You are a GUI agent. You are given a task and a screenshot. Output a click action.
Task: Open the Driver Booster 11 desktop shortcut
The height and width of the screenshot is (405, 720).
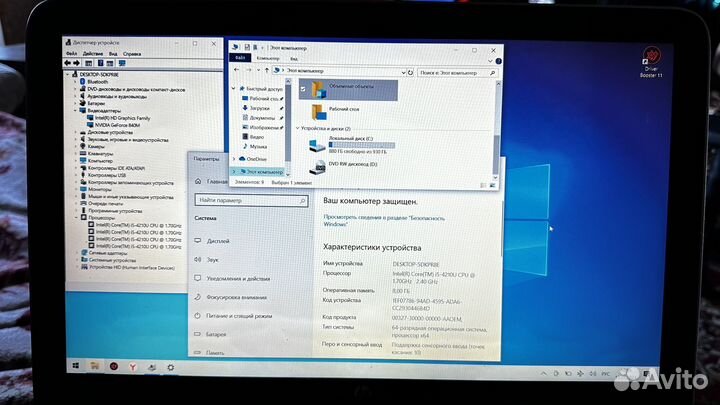tap(652, 62)
